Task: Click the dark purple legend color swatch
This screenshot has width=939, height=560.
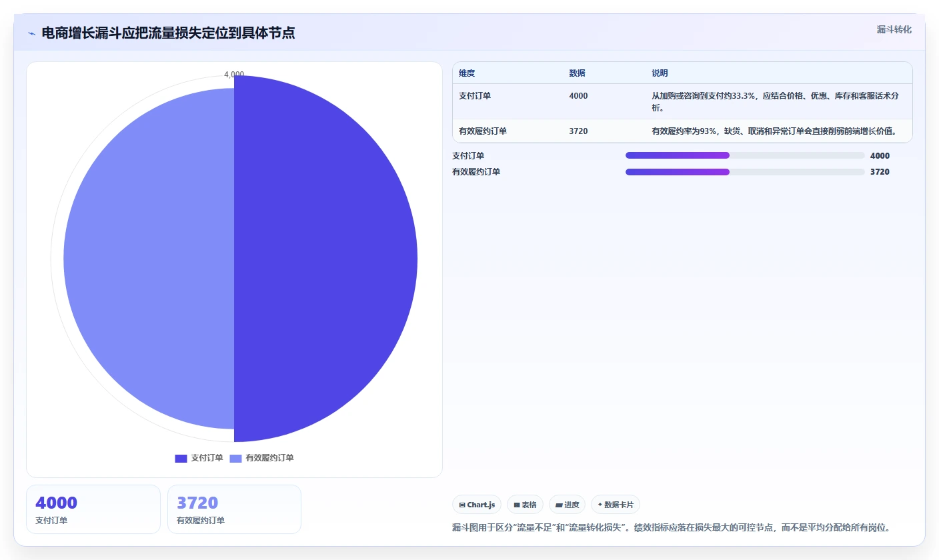Action: pyautogui.click(x=181, y=458)
